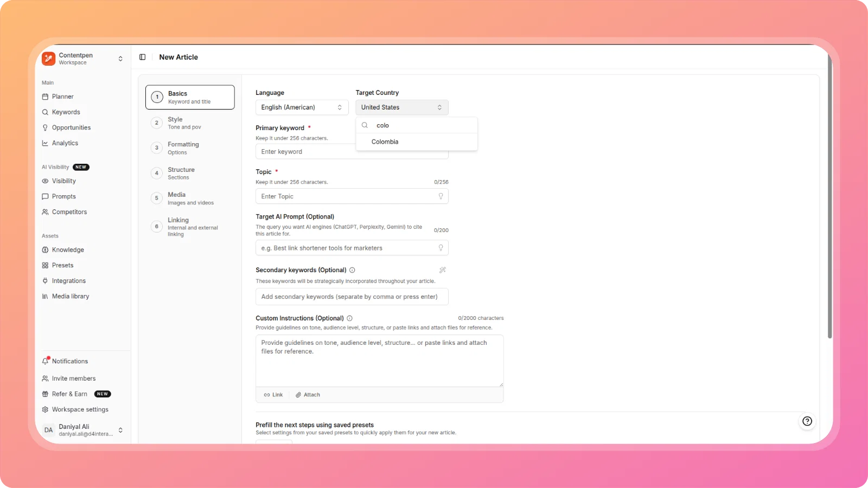The height and width of the screenshot is (488, 868).
Task: Click the search magnifier icon in dropdown
Action: click(365, 125)
